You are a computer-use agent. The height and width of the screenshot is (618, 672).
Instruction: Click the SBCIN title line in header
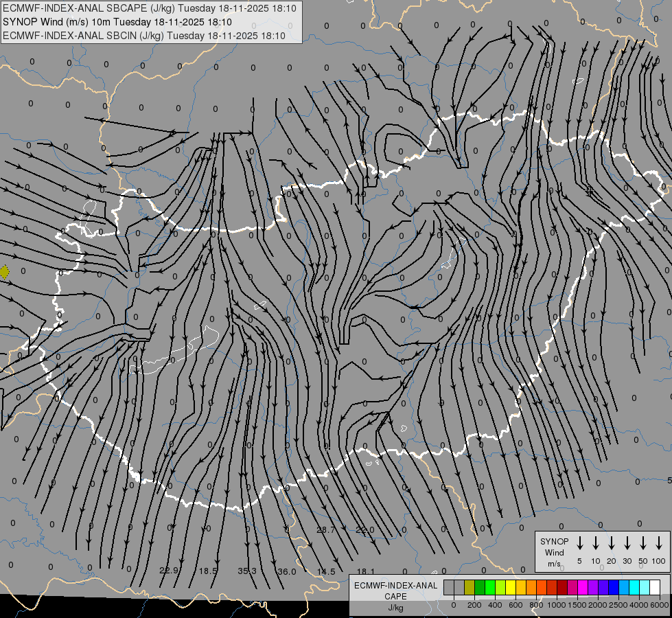[144, 36]
